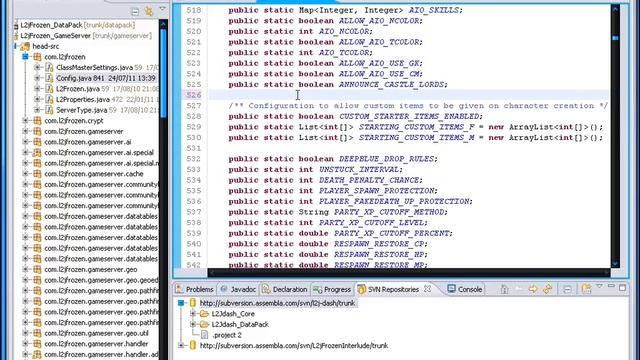Switch to the Console tab
The height and width of the screenshot is (360, 640).
pyautogui.click(x=465, y=289)
